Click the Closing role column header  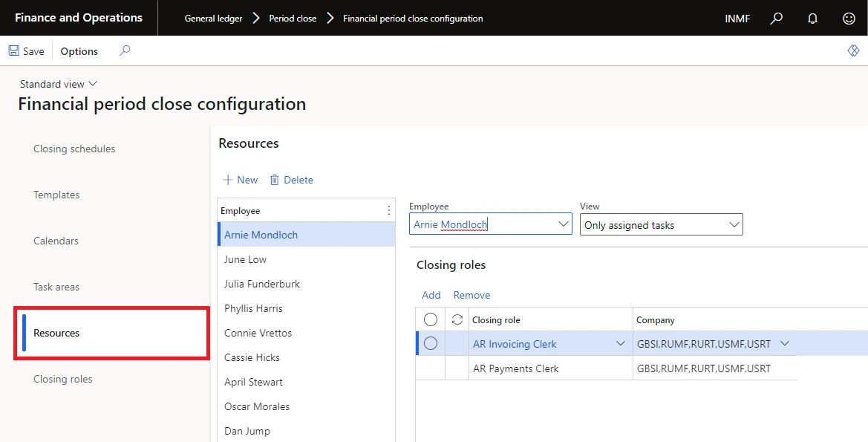pyautogui.click(x=551, y=319)
